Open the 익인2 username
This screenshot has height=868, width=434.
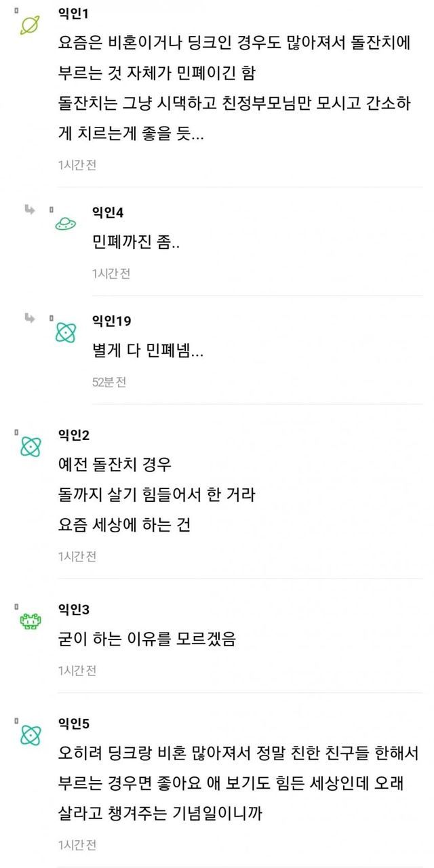click(x=74, y=435)
